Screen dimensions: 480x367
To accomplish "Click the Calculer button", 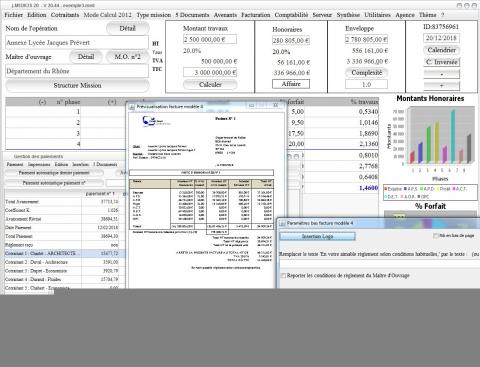I will pos(210,85).
